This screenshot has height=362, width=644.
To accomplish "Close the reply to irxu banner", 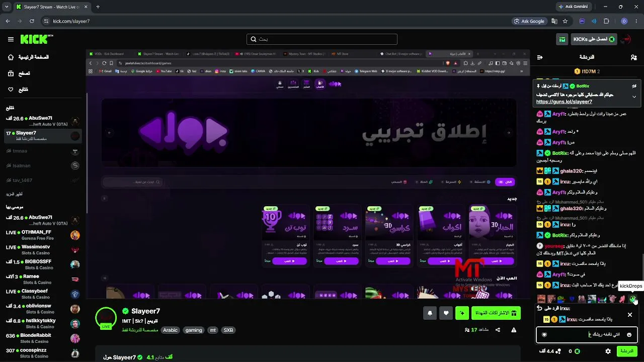I will [629, 315].
